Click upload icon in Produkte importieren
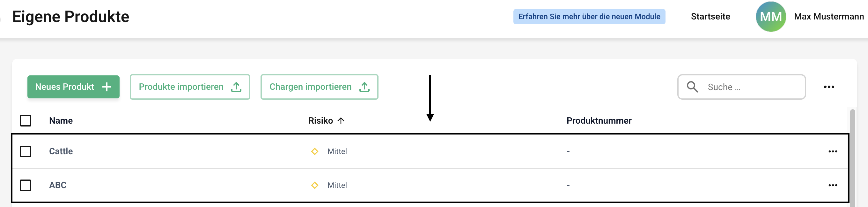This screenshot has width=868, height=207. click(236, 87)
